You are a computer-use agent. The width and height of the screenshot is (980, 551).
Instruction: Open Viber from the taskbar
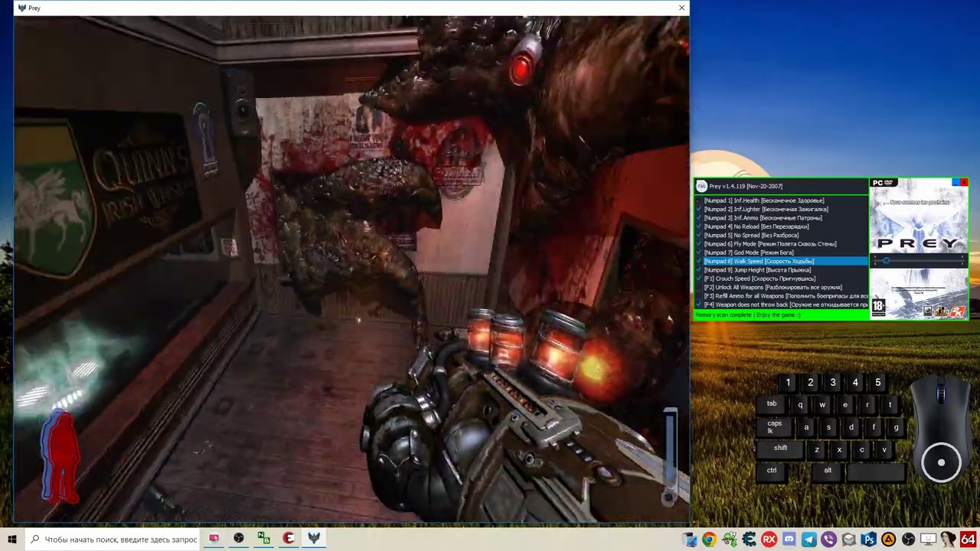tap(828, 540)
